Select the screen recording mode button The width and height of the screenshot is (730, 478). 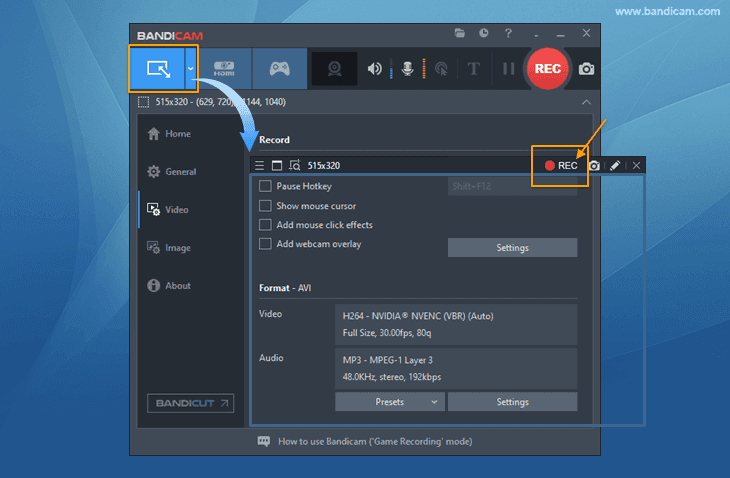[x=158, y=68]
